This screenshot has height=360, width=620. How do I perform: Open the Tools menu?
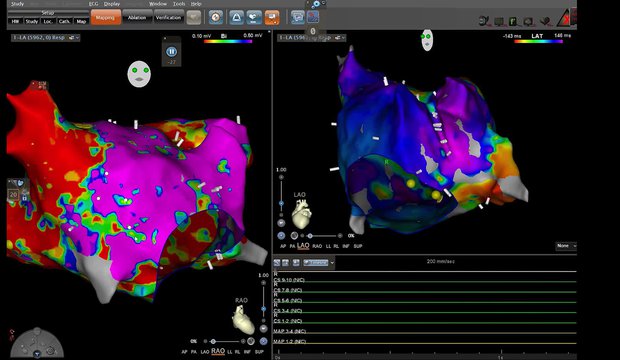click(x=179, y=4)
